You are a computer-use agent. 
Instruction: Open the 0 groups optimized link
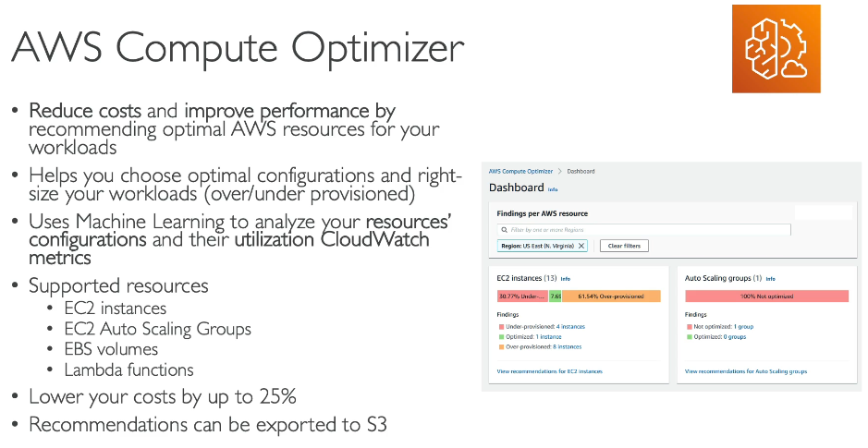734,337
